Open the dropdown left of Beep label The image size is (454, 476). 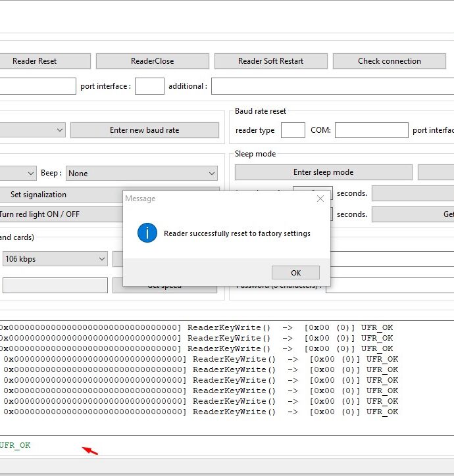coord(18,174)
